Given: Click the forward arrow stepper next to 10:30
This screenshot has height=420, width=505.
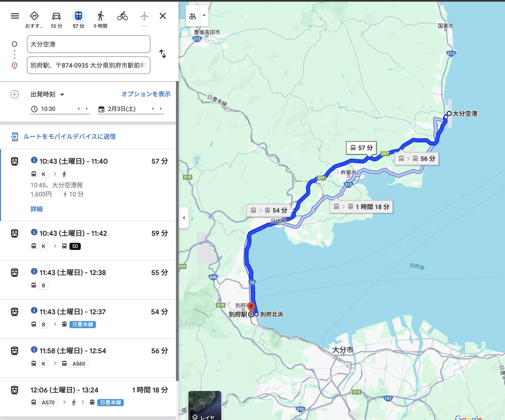Looking at the screenshot, I should 87,108.
